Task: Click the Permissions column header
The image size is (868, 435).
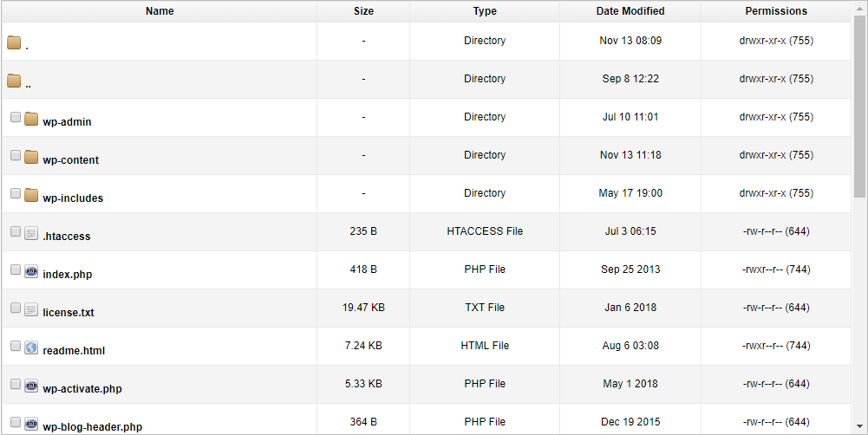Action: pos(776,11)
